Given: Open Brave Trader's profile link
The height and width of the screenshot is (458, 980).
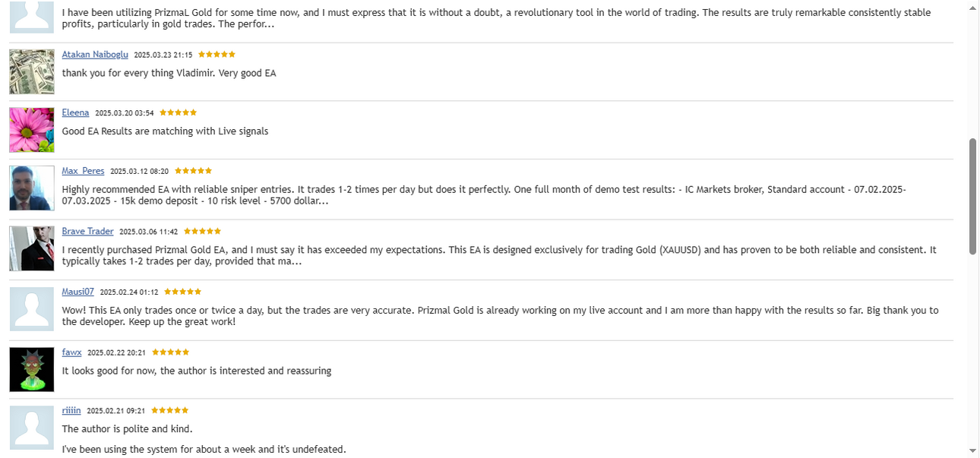Looking at the screenshot, I should [x=87, y=231].
